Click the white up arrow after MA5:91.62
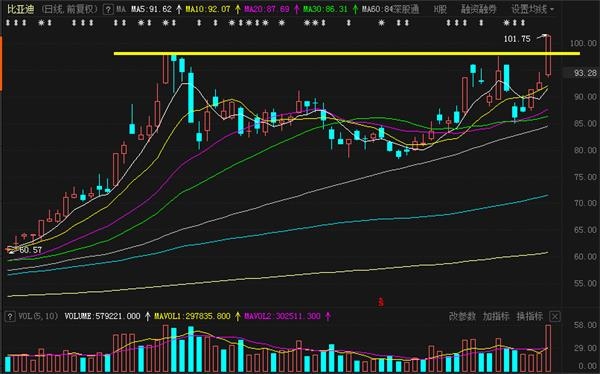The image size is (600, 374). 179,9
